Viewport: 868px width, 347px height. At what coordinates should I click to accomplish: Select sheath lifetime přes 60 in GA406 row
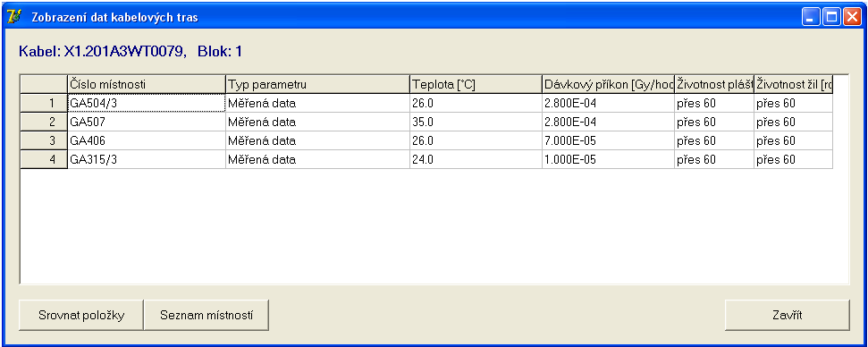(x=714, y=140)
